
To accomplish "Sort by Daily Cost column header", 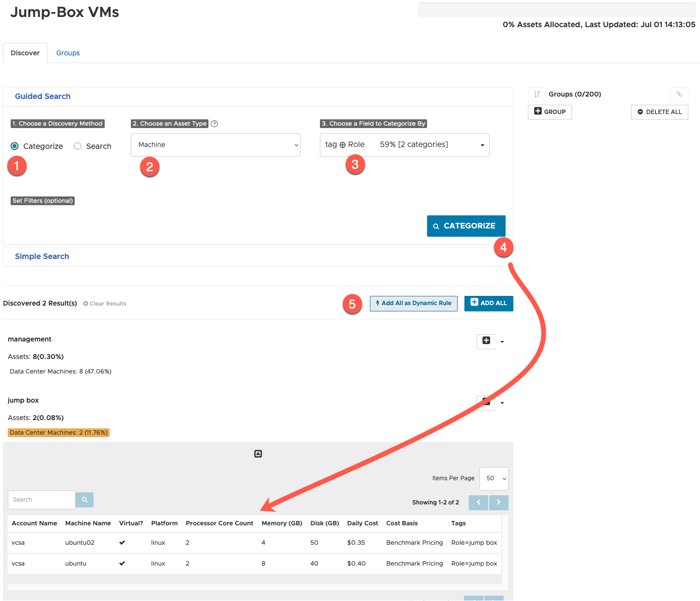I will (363, 523).
